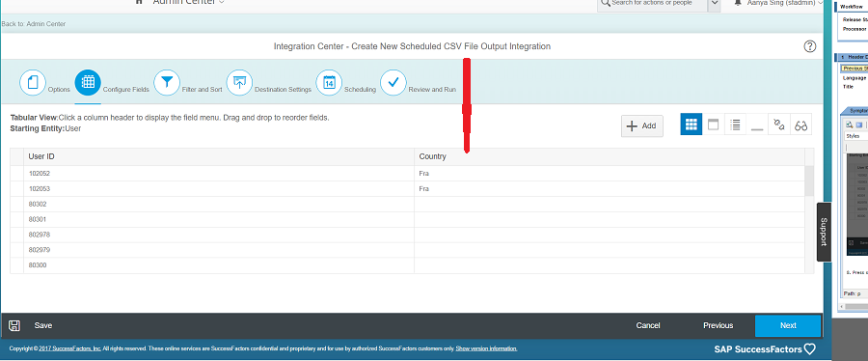Click the SAP SuccessFactors heart logo
Screen dimensions: 868x361
[810, 348]
